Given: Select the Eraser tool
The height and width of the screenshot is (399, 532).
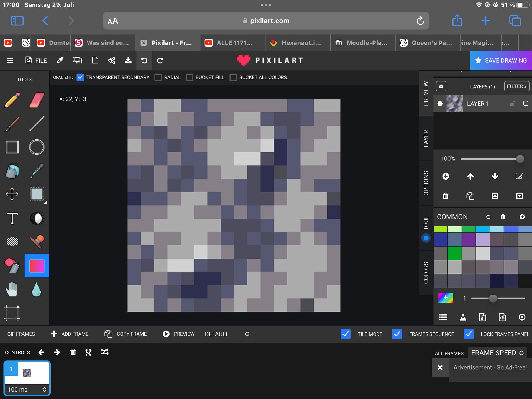Looking at the screenshot, I should 37,100.
